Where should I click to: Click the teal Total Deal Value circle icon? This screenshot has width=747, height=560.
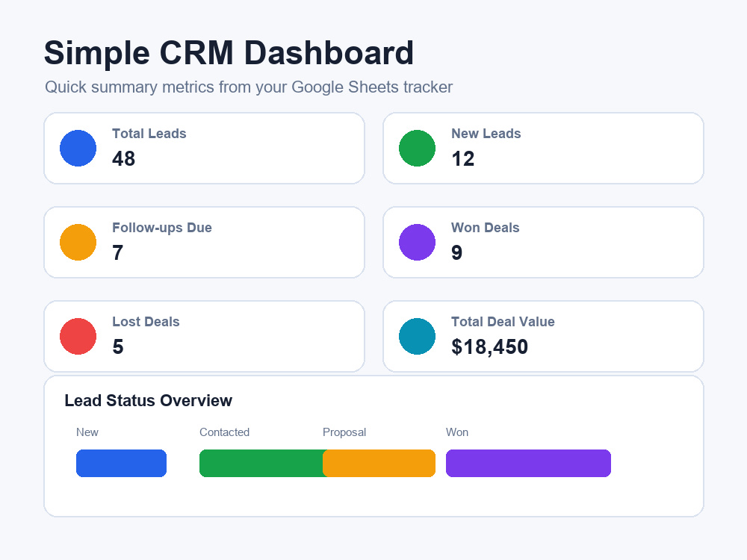tap(418, 336)
